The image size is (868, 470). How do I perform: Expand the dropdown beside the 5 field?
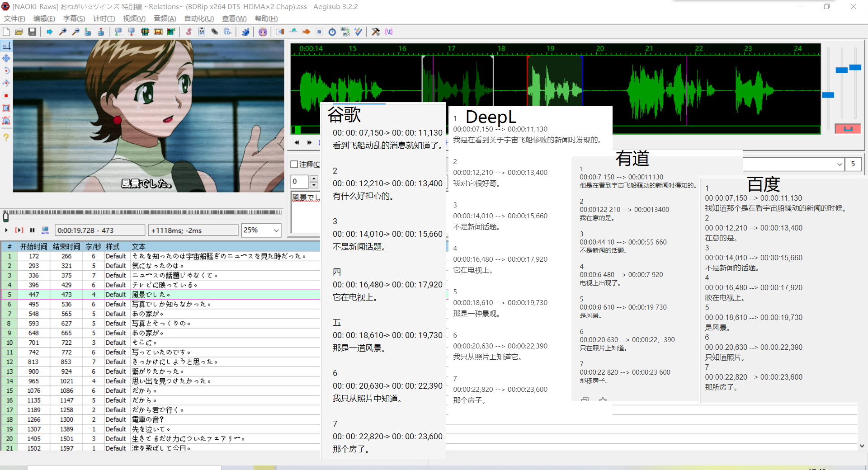(x=840, y=164)
